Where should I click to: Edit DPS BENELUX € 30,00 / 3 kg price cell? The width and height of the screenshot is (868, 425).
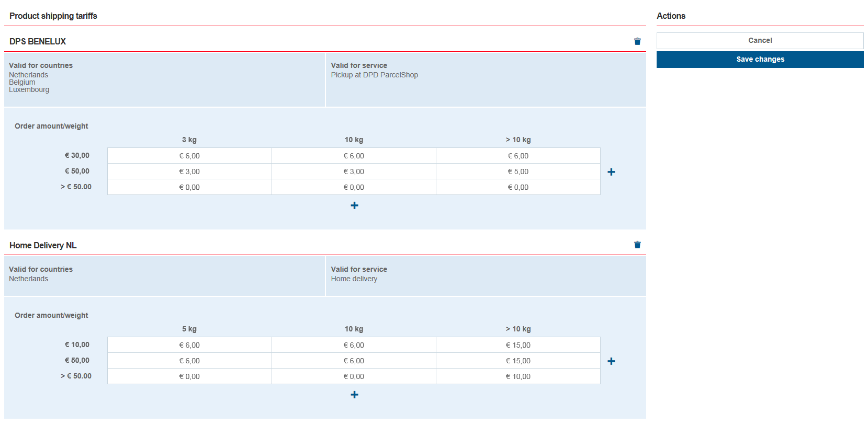tap(189, 156)
